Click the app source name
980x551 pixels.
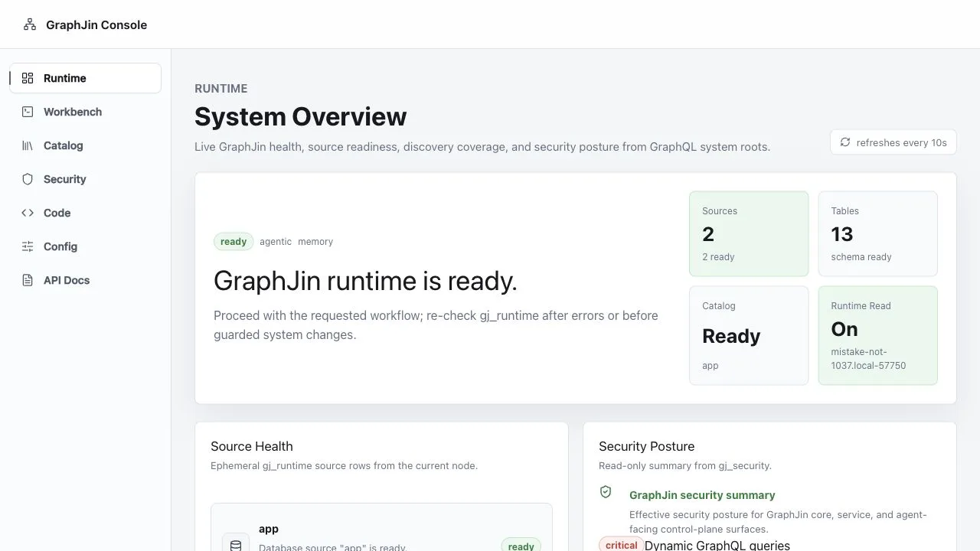click(x=269, y=529)
